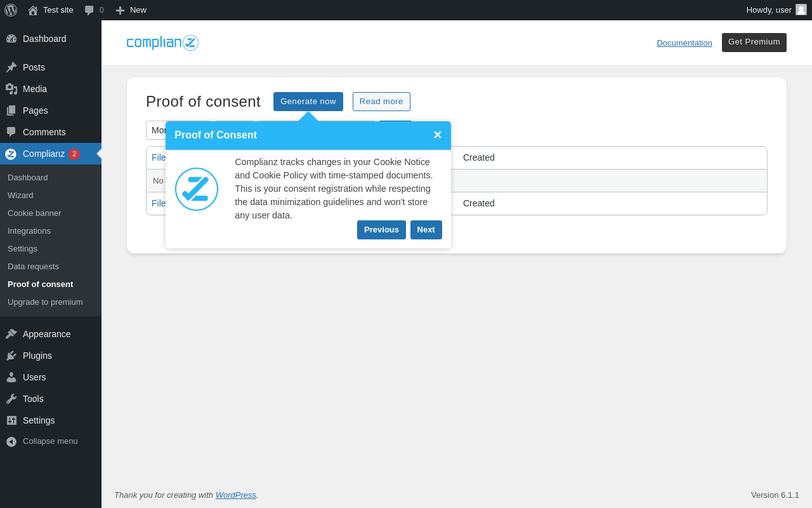The width and height of the screenshot is (812, 508).
Task: Click the Get Premium button
Action: (754, 43)
